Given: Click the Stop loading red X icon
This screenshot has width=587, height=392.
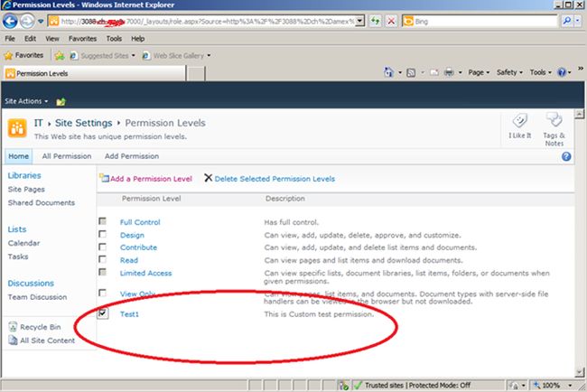Looking at the screenshot, I should click(x=391, y=21).
